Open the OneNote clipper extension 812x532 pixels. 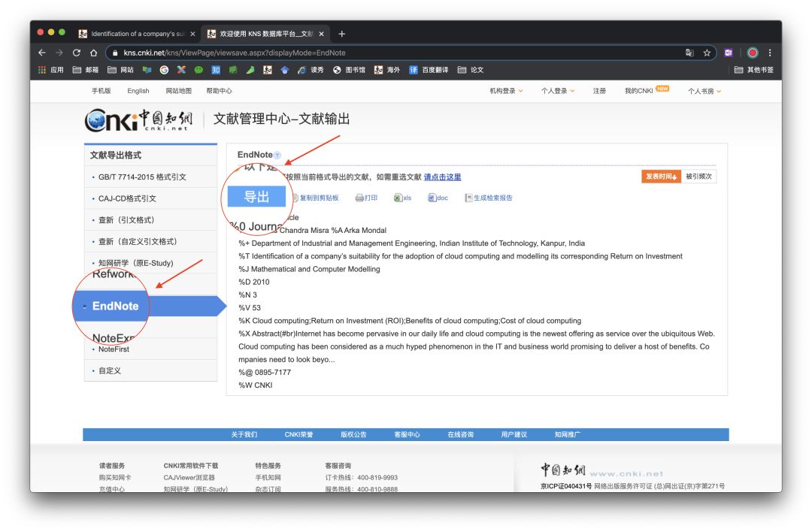pyautogui.click(x=729, y=53)
